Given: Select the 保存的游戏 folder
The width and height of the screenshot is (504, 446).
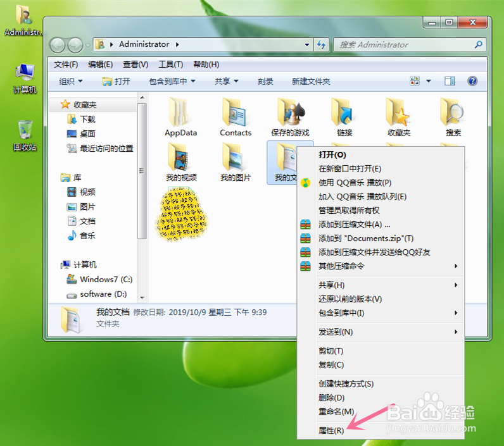Looking at the screenshot, I should 290,118.
